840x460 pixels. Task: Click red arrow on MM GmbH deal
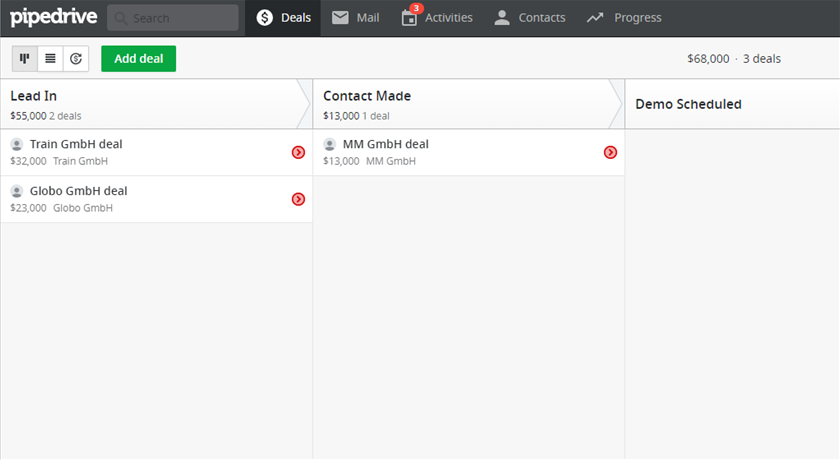(610, 152)
